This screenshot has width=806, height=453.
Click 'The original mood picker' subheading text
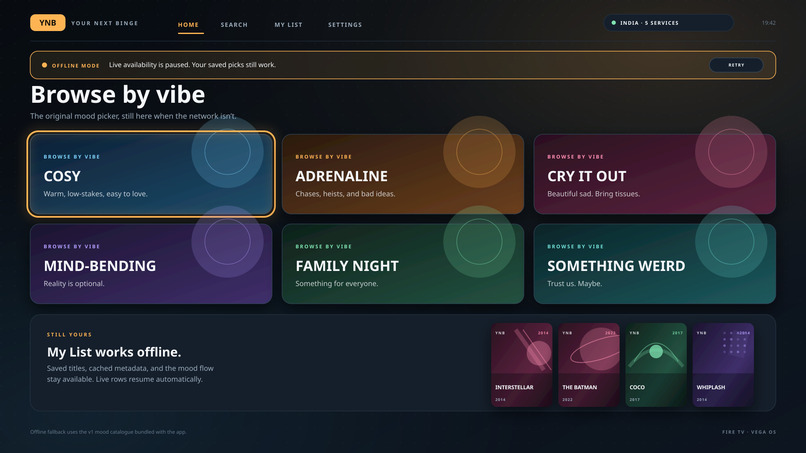(133, 116)
